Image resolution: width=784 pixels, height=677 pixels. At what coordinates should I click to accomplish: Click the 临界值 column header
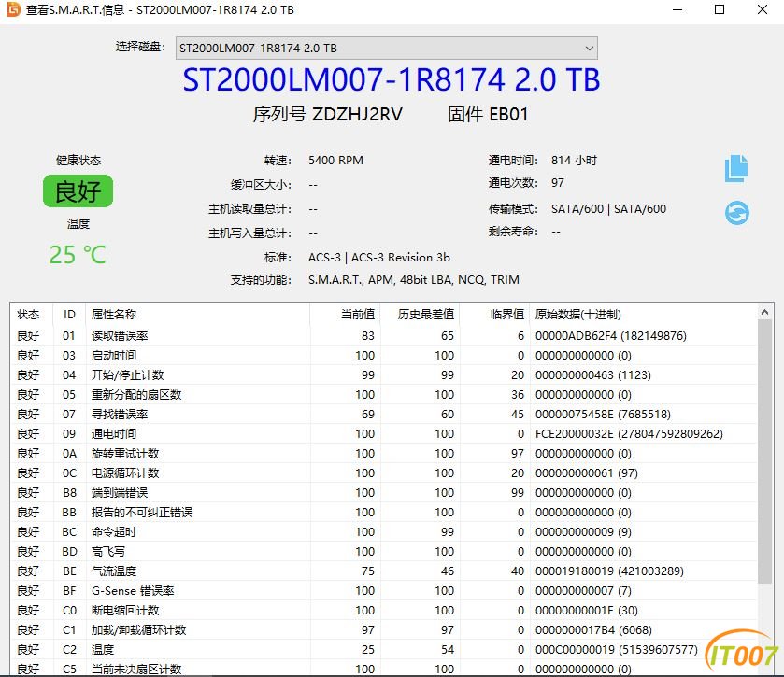pyautogui.click(x=494, y=315)
